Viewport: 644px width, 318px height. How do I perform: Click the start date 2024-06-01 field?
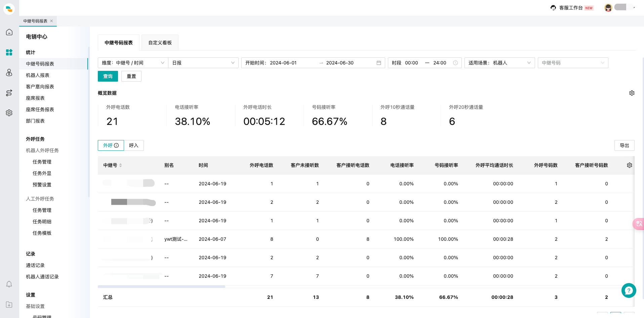click(x=283, y=63)
